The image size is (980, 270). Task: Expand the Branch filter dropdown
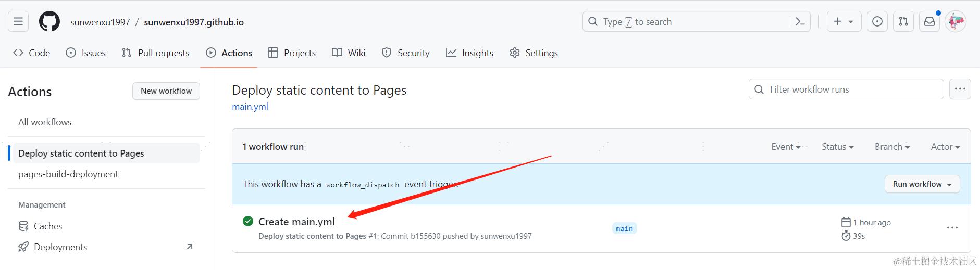tap(892, 147)
